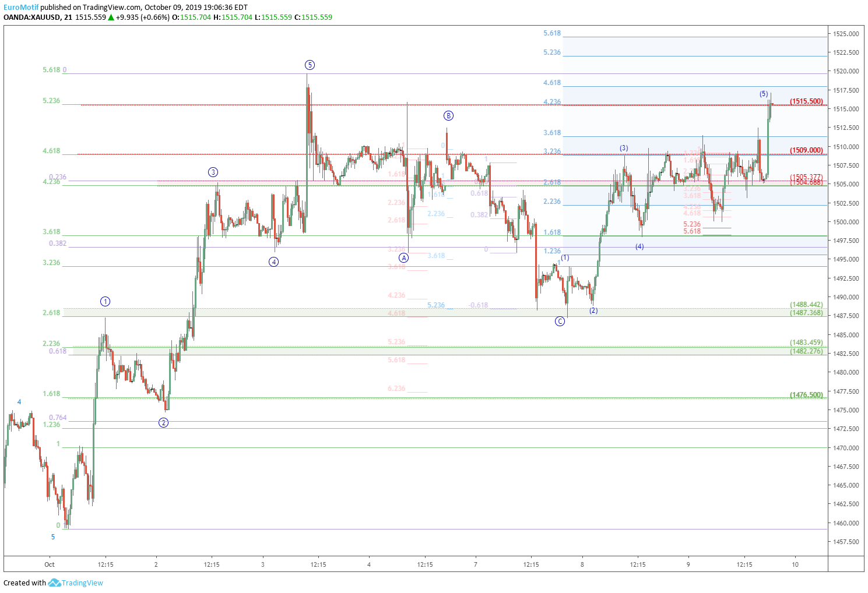Click the L:1515.559 low value
Viewport: 868px width, 593px height.
click(273, 17)
